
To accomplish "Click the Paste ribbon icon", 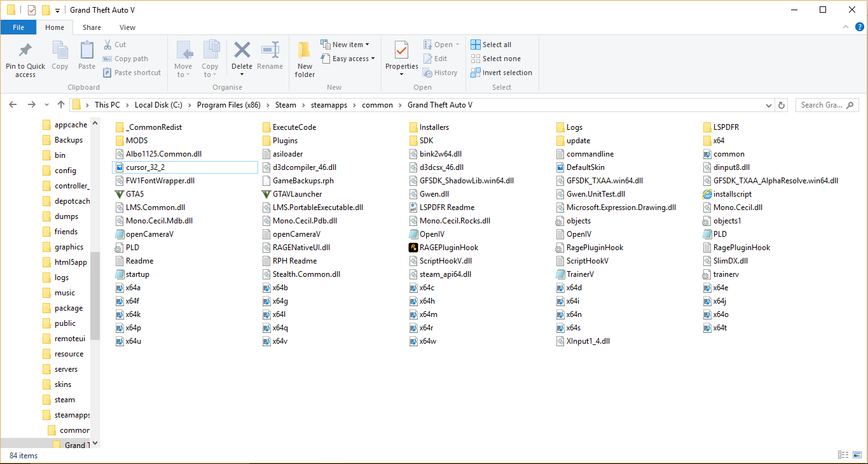I will [x=87, y=50].
